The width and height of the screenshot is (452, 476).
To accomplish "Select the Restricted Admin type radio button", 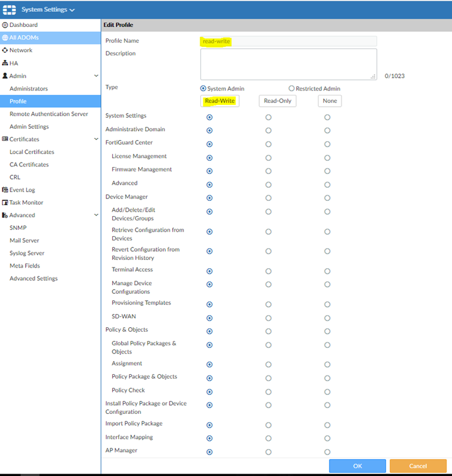I will point(291,89).
